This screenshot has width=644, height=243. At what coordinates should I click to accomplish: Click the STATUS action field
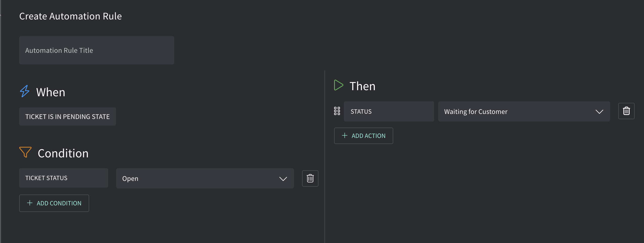tap(389, 111)
